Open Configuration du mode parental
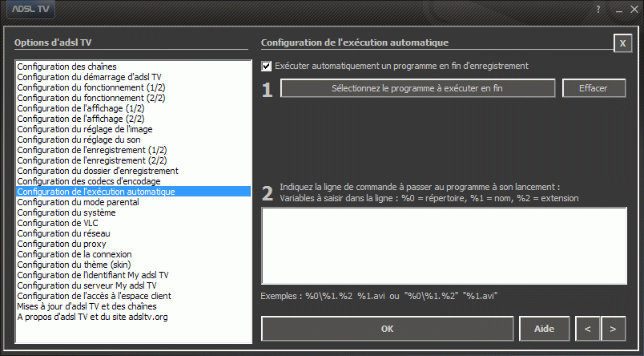The height and width of the screenshot is (356, 644). (x=134, y=202)
